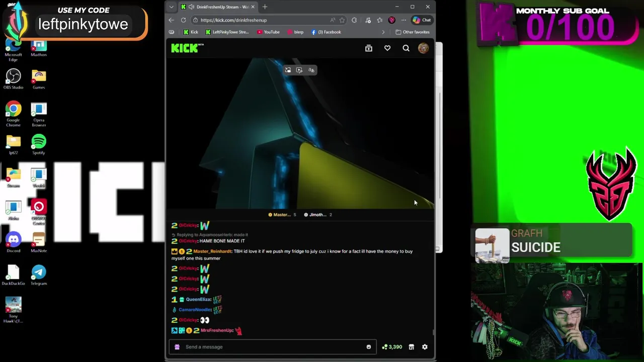The width and height of the screenshot is (644, 362).
Task: Open CamaroNoodle username in chat
Action: click(195, 310)
